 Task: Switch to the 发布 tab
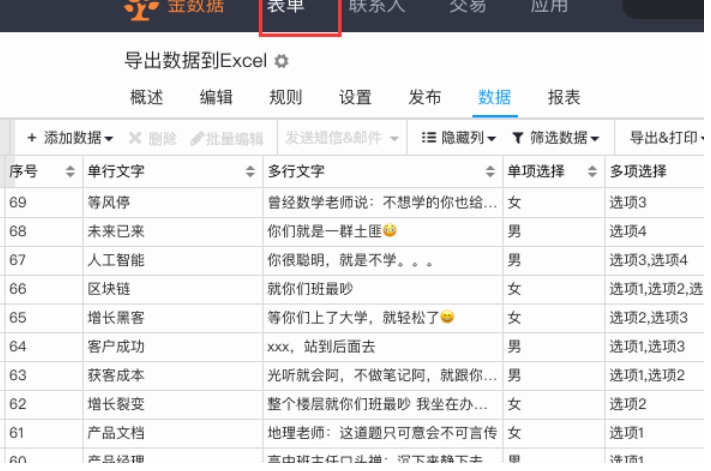point(425,97)
